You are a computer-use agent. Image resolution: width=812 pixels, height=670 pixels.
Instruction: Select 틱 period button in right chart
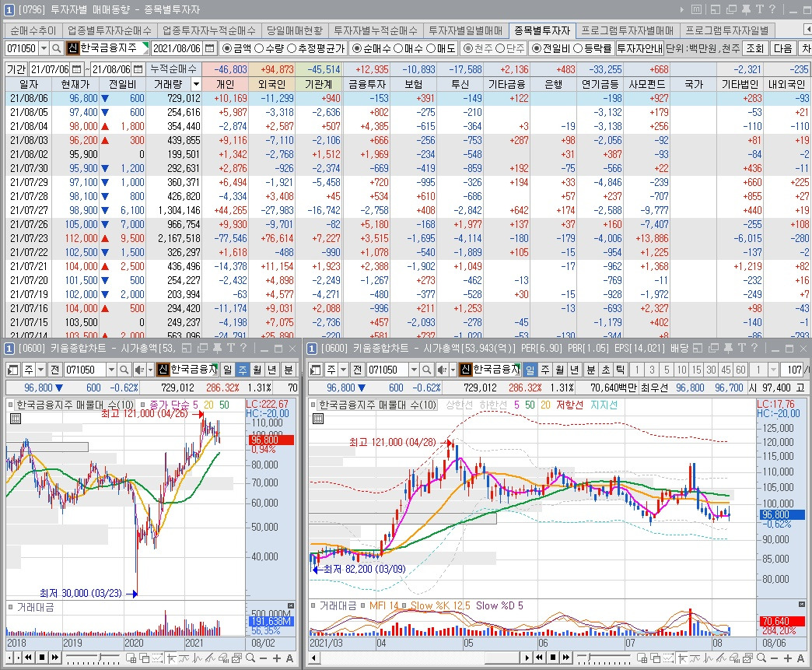point(621,370)
